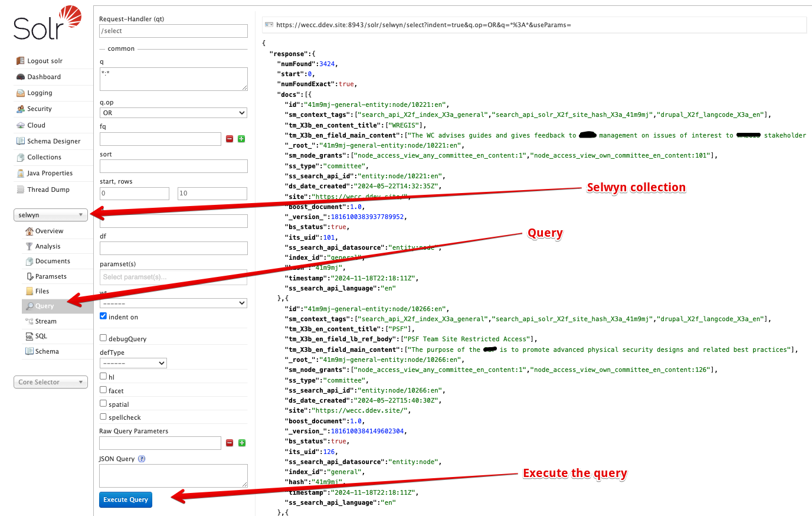Open the q.op OR dropdown

click(x=173, y=113)
